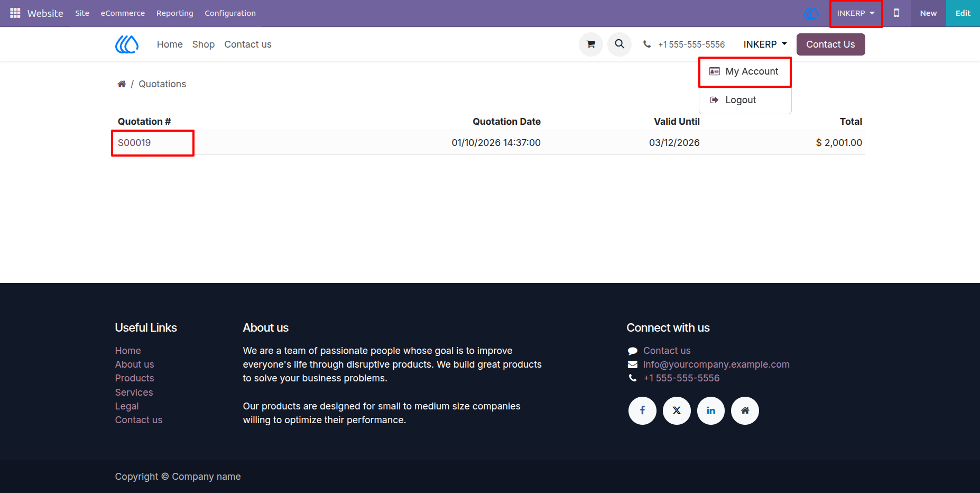This screenshot has height=493, width=980.
Task: Open the shopping cart icon
Action: pos(591,44)
